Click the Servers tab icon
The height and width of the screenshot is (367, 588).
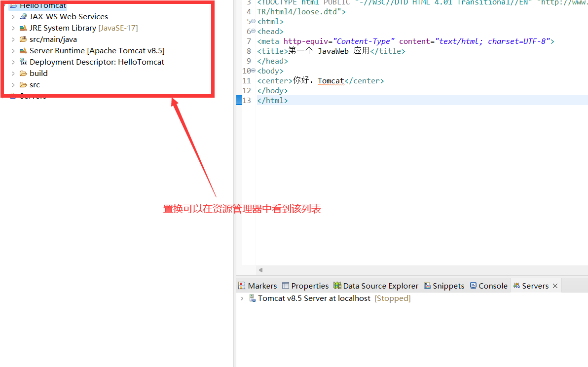coord(517,286)
